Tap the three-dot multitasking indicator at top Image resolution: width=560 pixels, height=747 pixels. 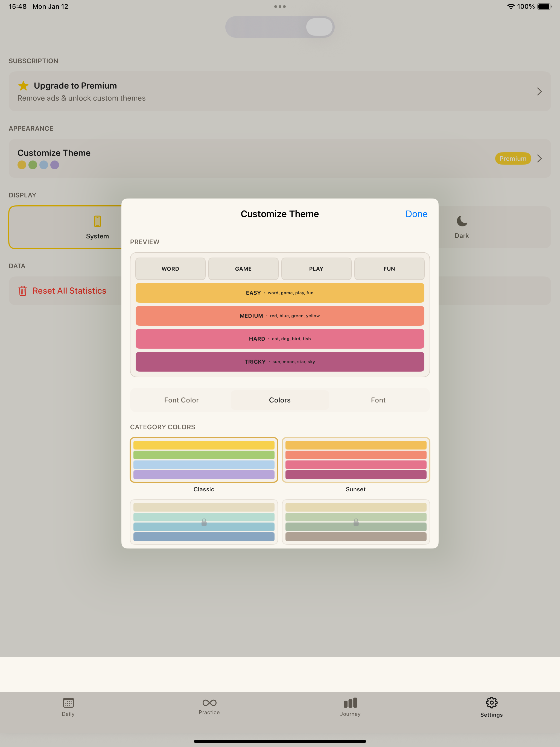280,6
